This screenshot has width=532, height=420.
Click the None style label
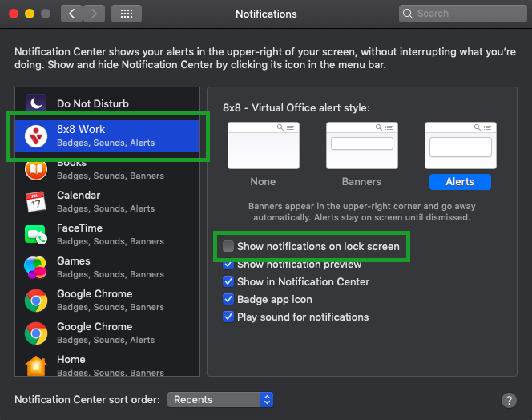[263, 182]
